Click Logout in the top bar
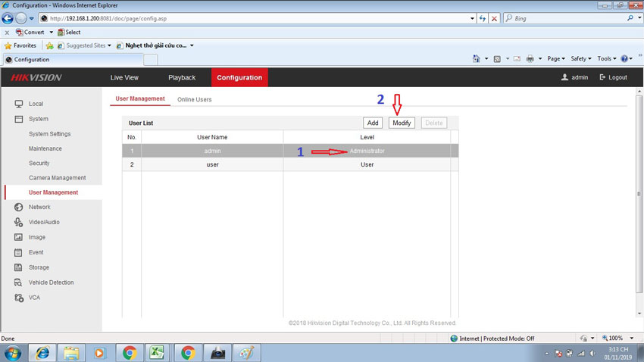 coord(613,77)
